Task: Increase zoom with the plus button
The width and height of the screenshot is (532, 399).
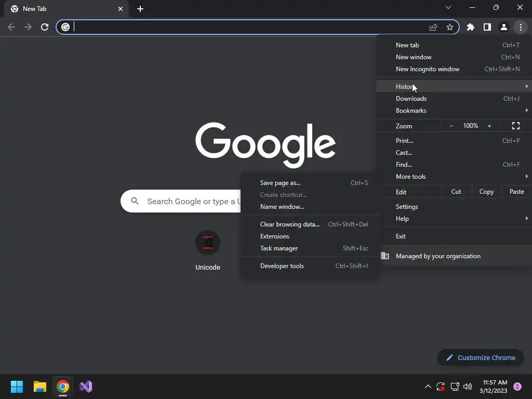Action: coord(489,126)
